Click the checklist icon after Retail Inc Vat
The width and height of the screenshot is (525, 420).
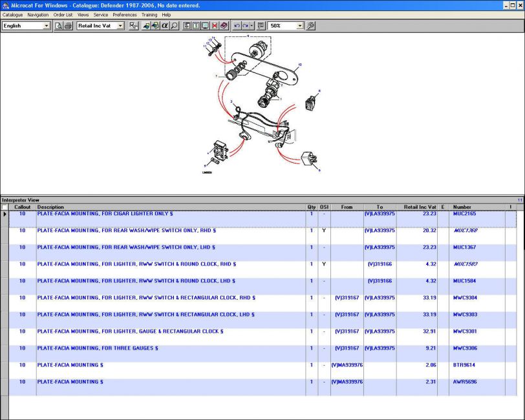[x=134, y=26]
